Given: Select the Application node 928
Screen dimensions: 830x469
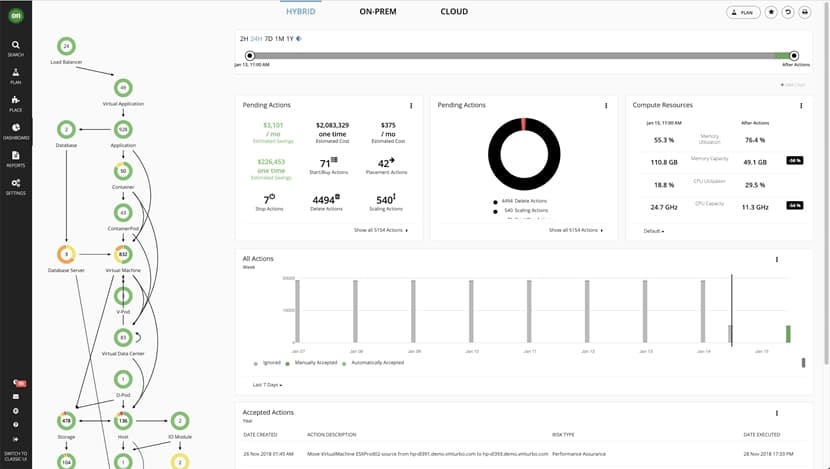Looking at the screenshot, I should [123, 129].
